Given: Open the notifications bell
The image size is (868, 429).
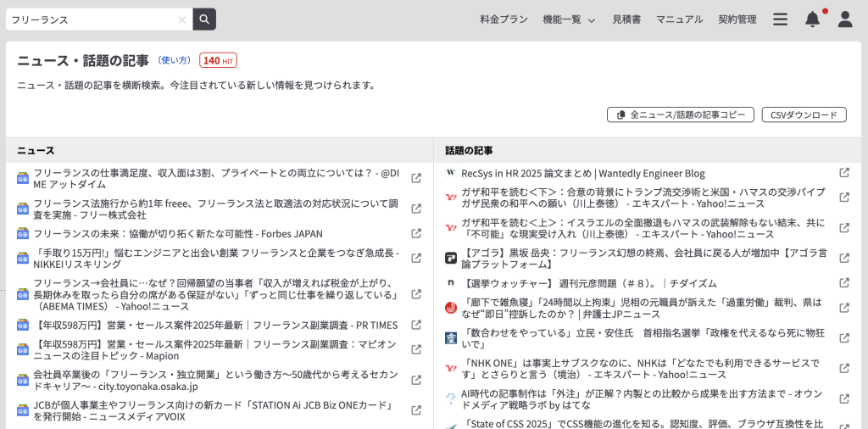Looking at the screenshot, I should pyautogui.click(x=812, y=19).
